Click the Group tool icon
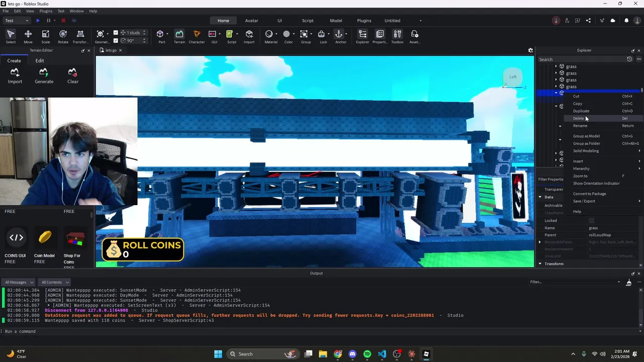Viewport: 644px width, 362px height. click(304, 34)
